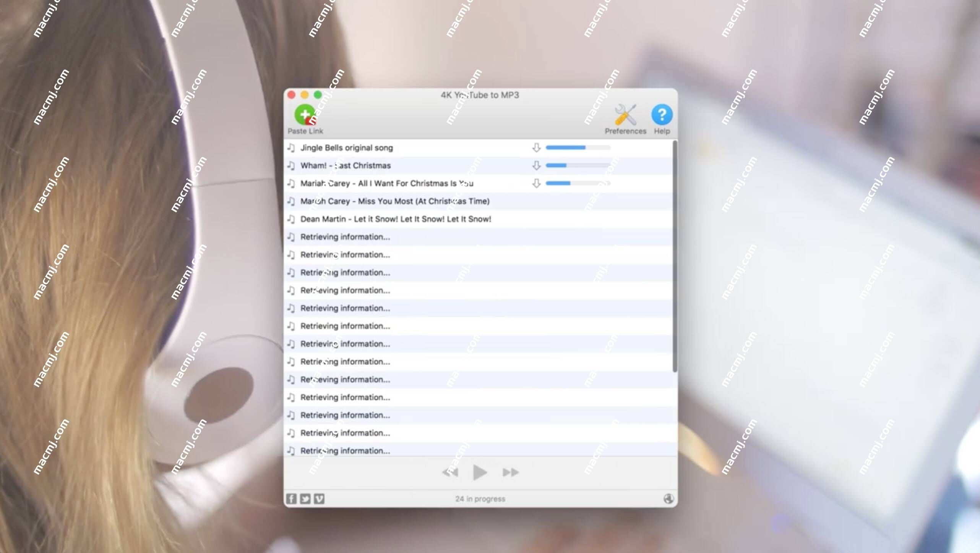Click download arrow for Wham! Last Christmas
The image size is (980, 553).
click(536, 166)
